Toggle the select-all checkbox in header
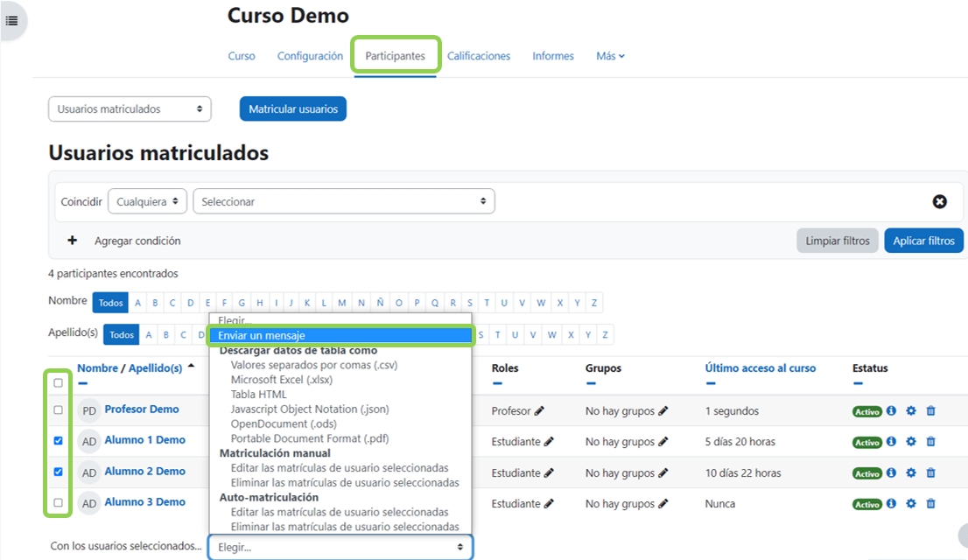 (x=59, y=382)
